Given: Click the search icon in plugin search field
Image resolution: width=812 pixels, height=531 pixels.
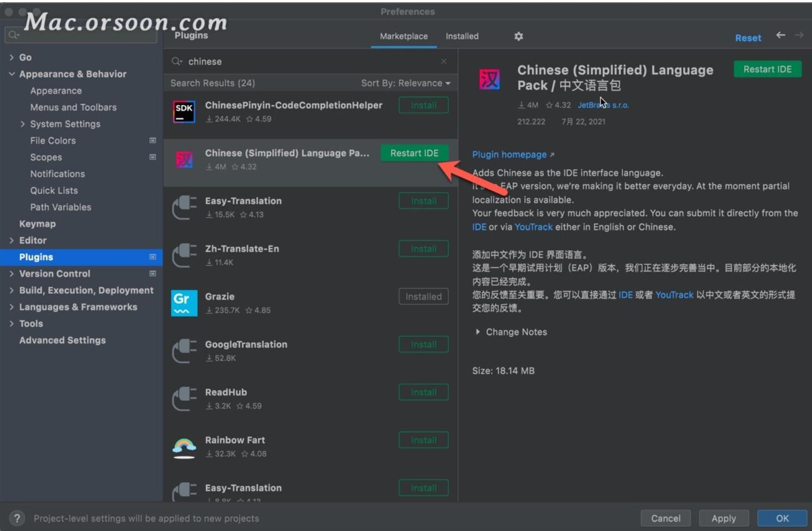Looking at the screenshot, I should point(176,62).
